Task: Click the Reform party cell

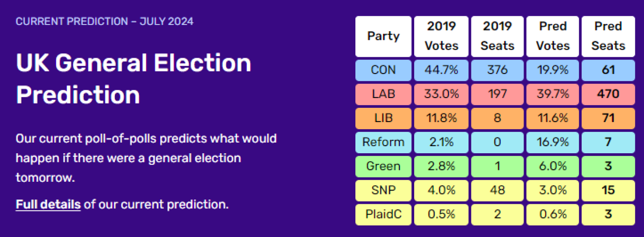Action: click(383, 142)
